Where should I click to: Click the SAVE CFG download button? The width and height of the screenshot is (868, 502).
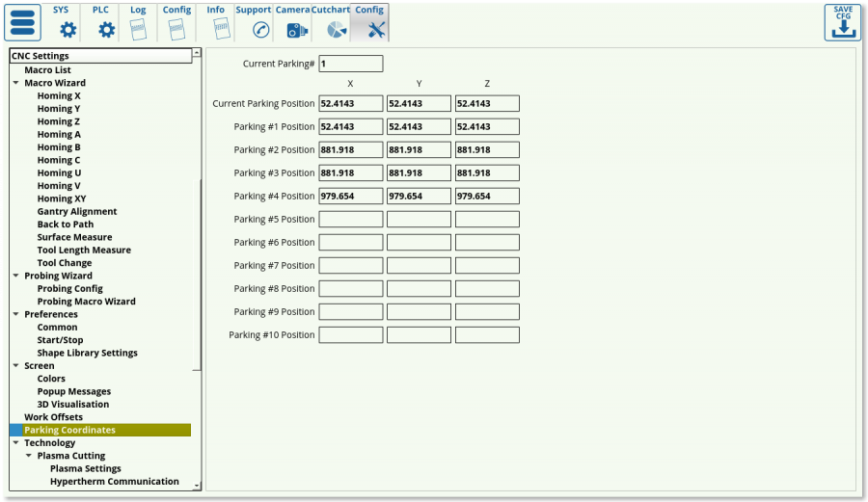(x=843, y=23)
